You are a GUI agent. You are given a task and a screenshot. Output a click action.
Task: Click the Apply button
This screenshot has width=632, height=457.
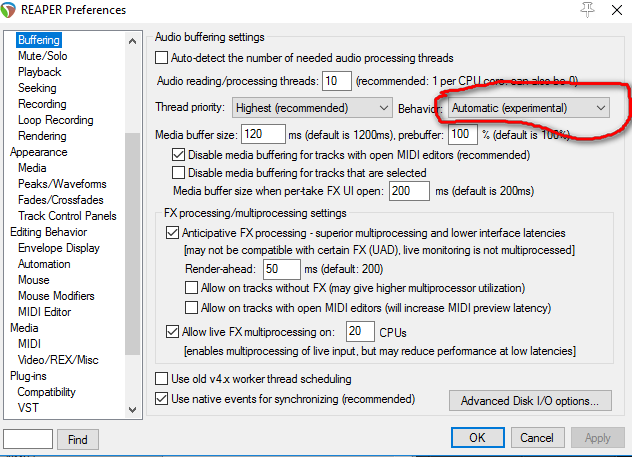(x=597, y=438)
